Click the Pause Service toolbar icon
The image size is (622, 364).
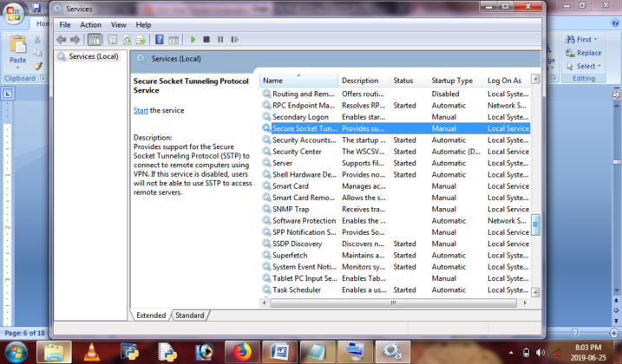[220, 39]
